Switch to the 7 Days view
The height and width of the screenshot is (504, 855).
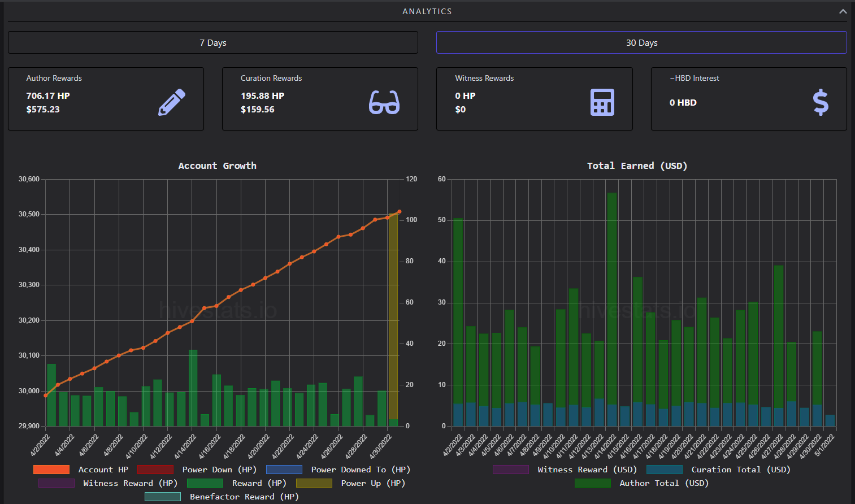tap(213, 42)
